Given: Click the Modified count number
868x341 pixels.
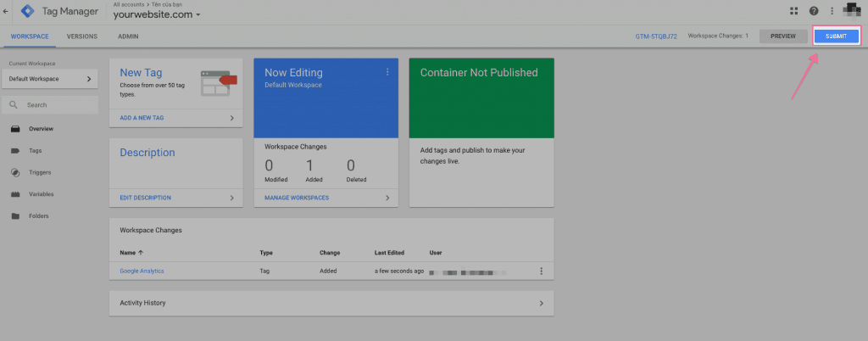Looking at the screenshot, I should pos(269,165).
